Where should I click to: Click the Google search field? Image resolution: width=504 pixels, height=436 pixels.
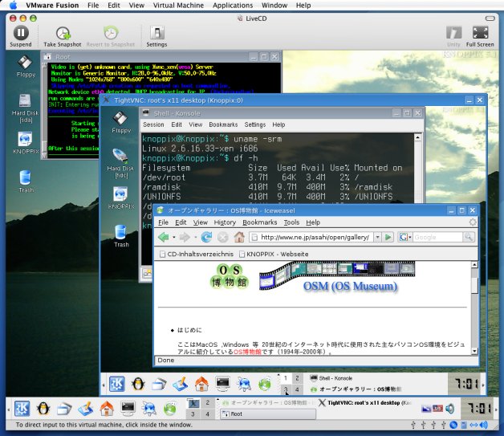coord(437,238)
